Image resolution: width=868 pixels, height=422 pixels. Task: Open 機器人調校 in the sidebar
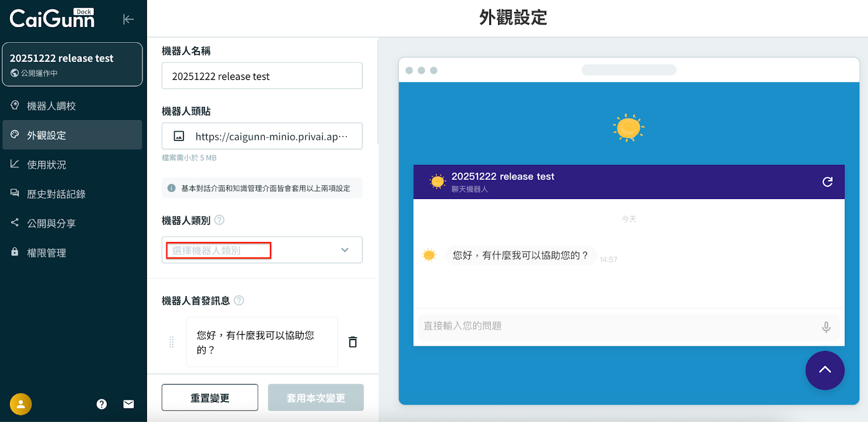(51, 106)
